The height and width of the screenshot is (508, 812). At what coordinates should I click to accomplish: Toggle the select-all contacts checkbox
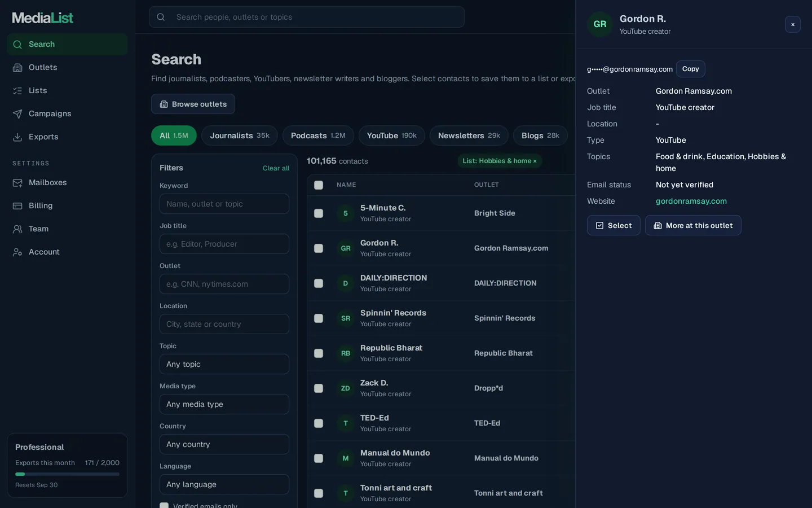(x=319, y=185)
